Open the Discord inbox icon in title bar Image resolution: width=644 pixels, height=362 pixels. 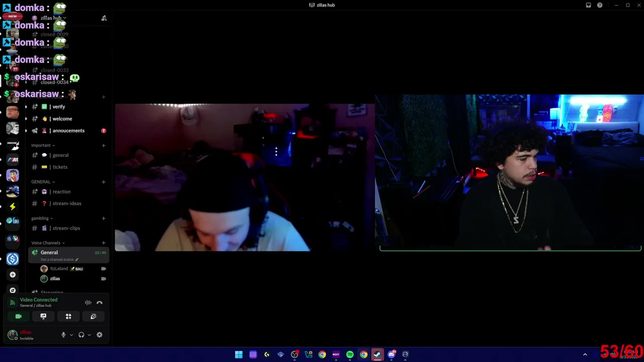(x=588, y=5)
